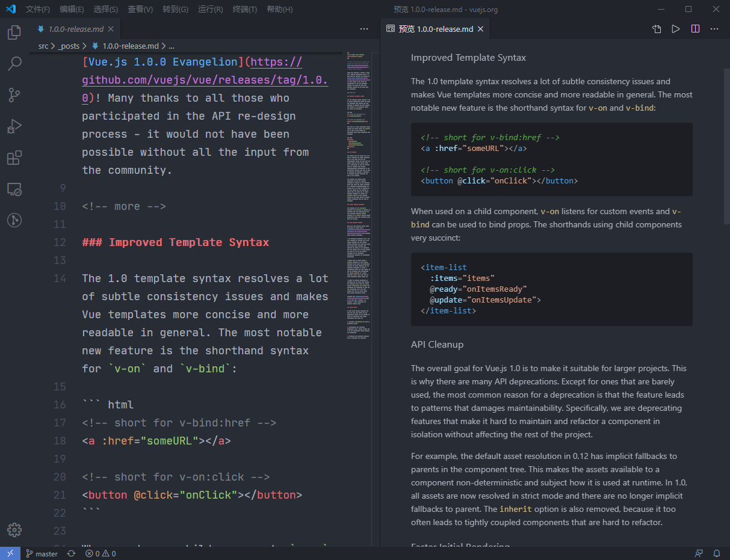Close the 1.0.0-release.md editor tab

111,29
